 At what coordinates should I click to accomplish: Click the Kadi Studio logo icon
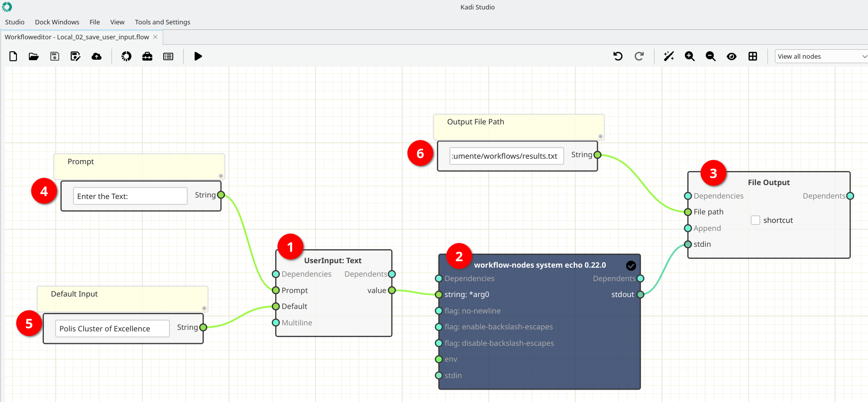7,7
